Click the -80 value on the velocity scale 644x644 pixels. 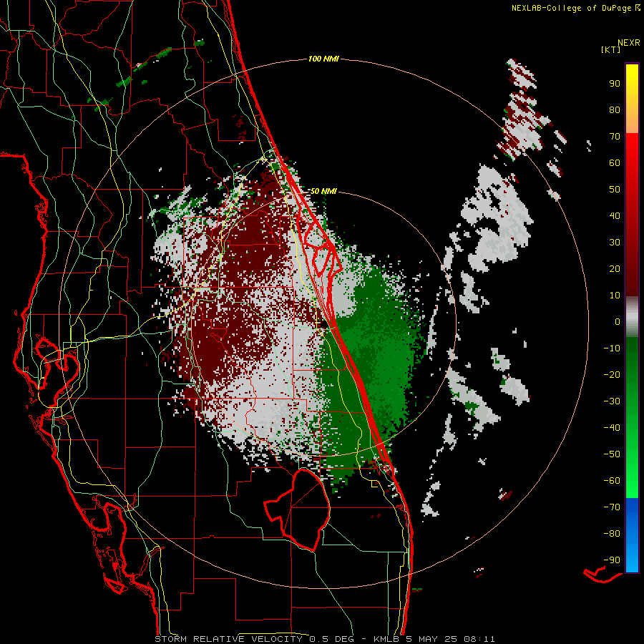612,534
